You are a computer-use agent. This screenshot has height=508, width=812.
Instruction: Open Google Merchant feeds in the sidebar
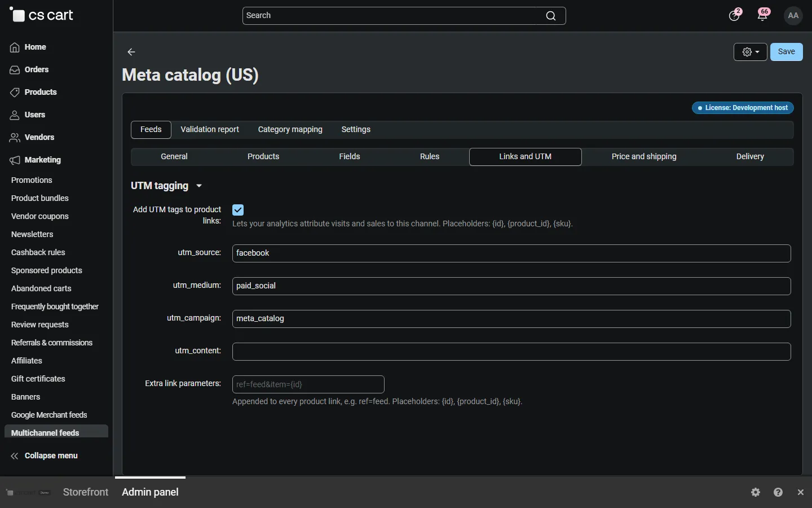tap(49, 415)
